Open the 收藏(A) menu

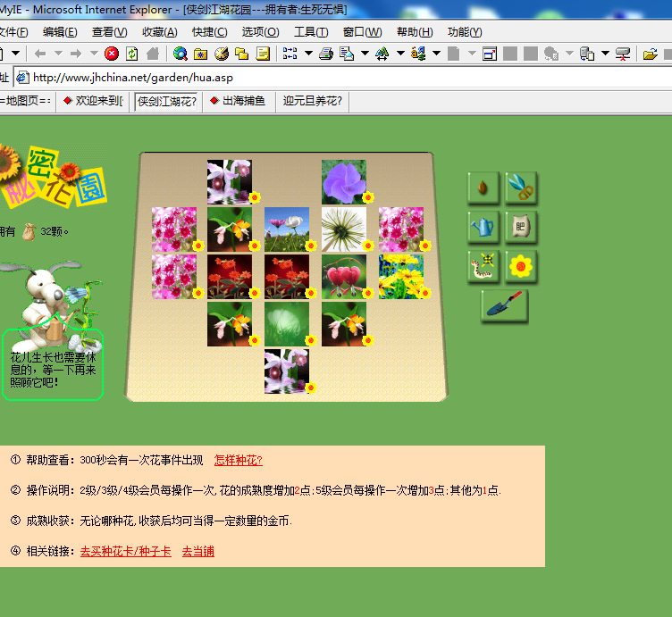(159, 32)
